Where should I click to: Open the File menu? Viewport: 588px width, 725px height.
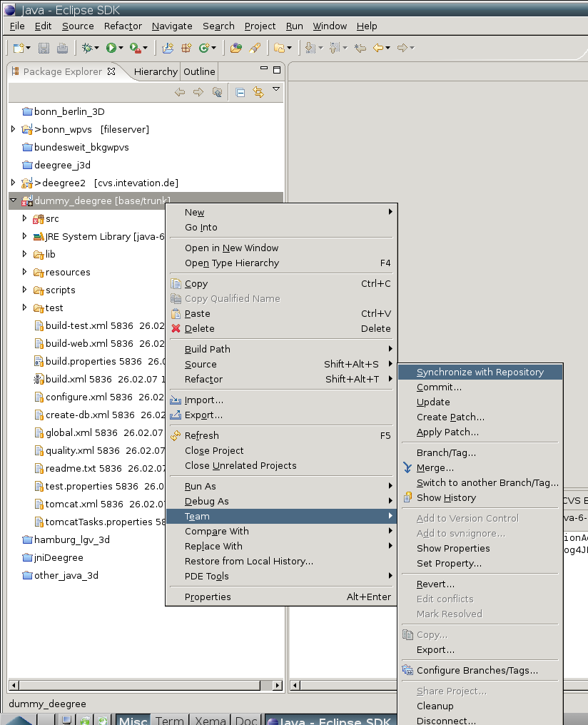[x=17, y=26]
